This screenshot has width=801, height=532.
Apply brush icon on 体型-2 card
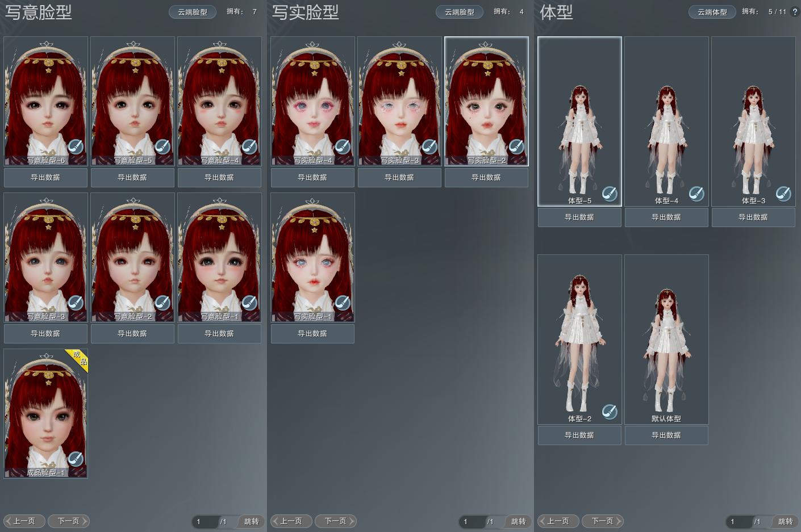[610, 412]
